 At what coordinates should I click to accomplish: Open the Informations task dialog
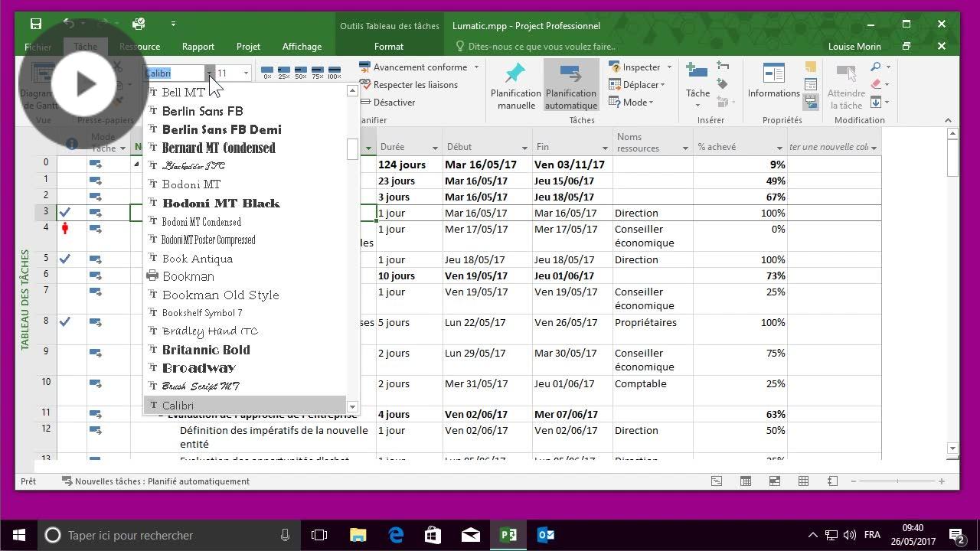(773, 84)
